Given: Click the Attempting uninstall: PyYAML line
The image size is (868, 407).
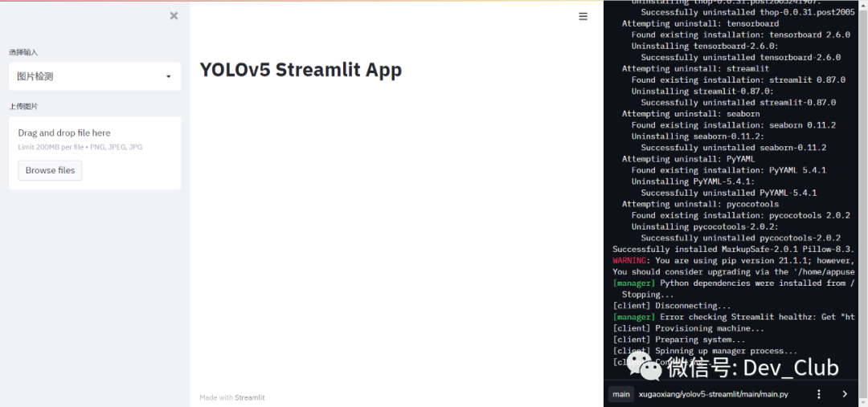Looking at the screenshot, I should [x=688, y=159].
